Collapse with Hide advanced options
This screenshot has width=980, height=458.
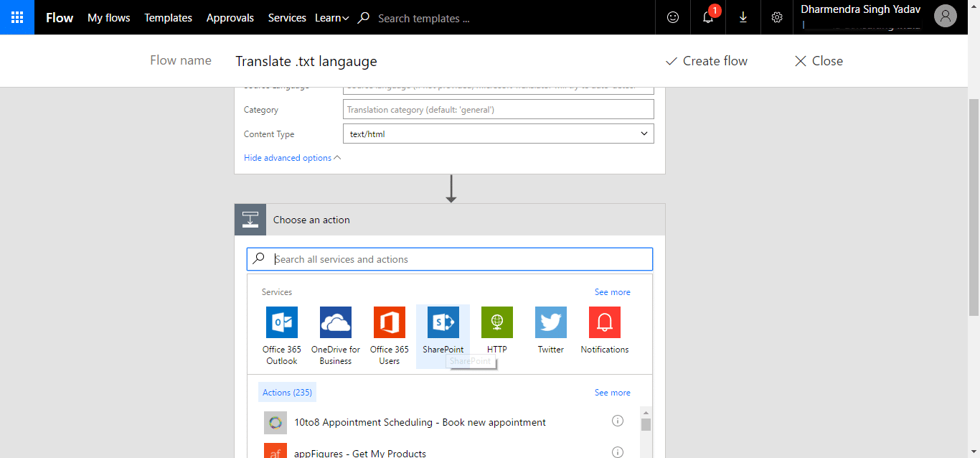pyautogui.click(x=293, y=158)
